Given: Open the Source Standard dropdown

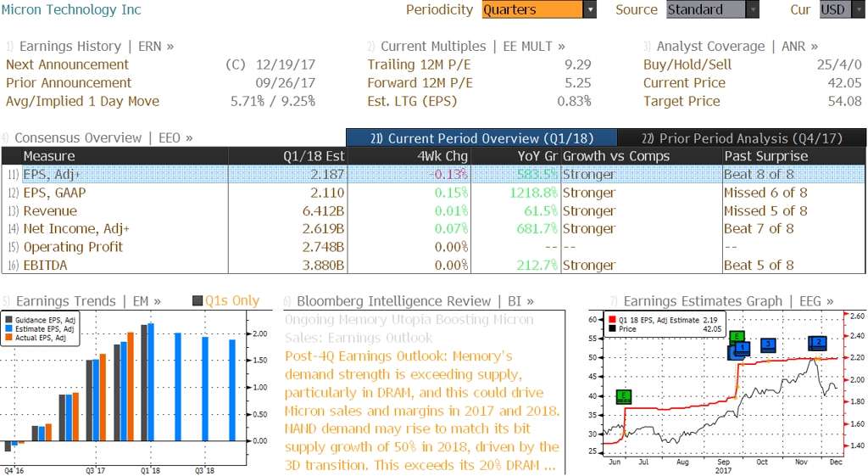Looking at the screenshot, I should point(712,9).
